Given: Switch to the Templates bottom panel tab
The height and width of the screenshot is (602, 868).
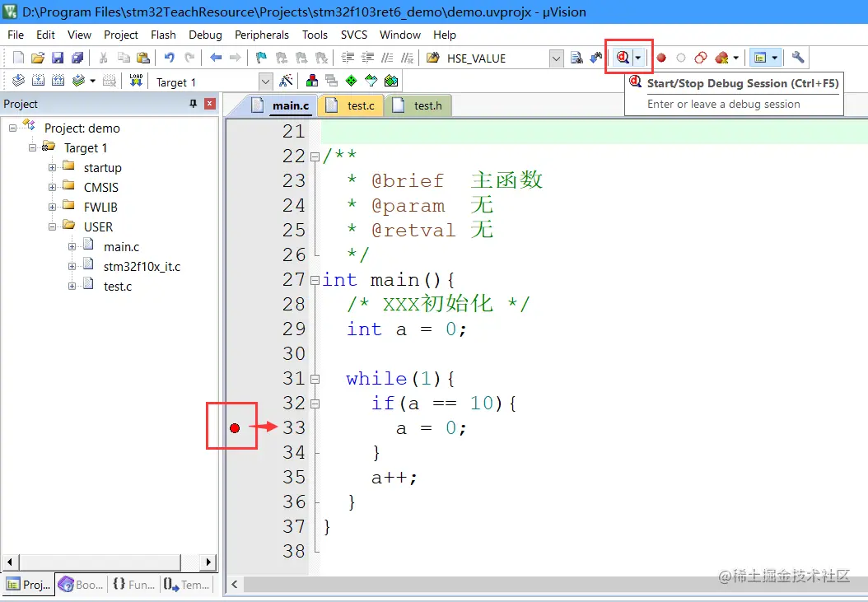Looking at the screenshot, I should point(187,584).
